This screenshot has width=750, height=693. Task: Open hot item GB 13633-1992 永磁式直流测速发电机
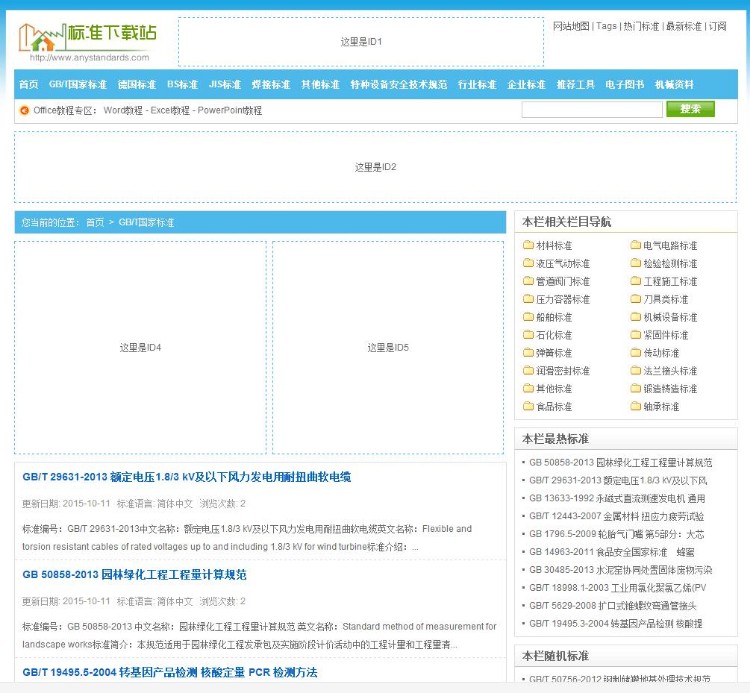coord(617,498)
